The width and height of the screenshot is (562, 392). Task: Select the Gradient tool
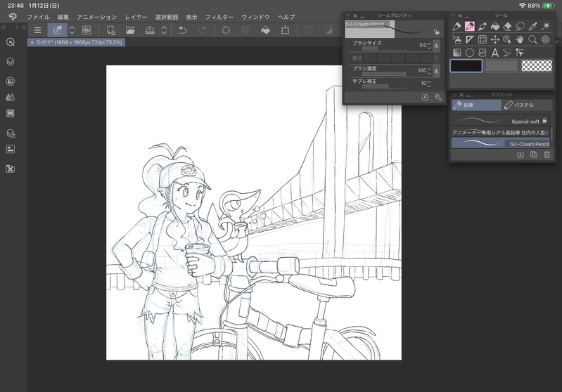point(456,53)
